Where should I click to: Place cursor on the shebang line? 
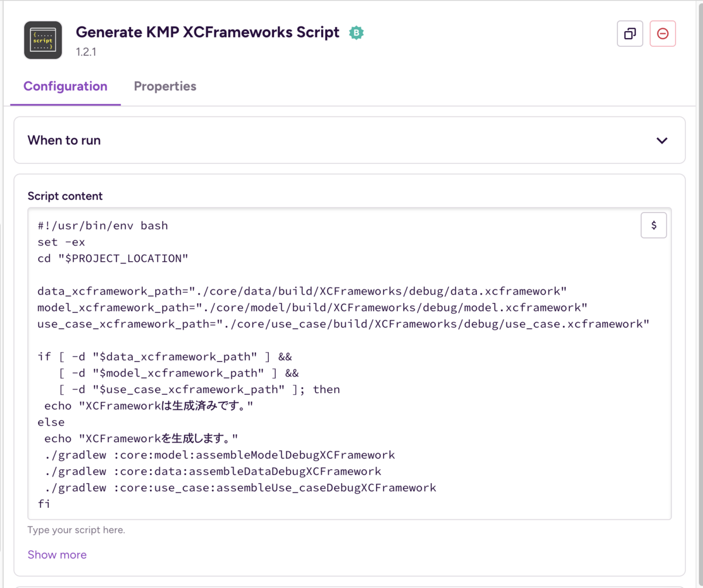tap(103, 225)
